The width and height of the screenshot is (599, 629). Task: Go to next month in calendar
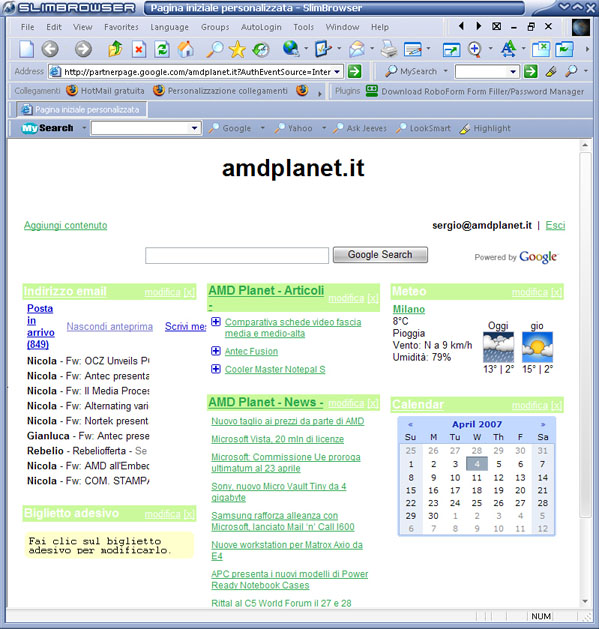(x=543, y=424)
